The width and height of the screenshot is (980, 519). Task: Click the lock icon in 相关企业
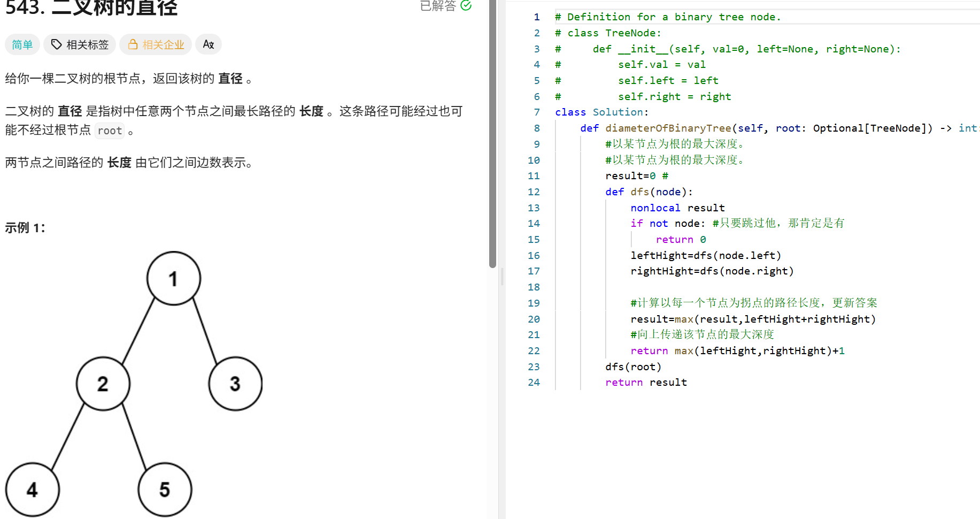pyautogui.click(x=133, y=44)
